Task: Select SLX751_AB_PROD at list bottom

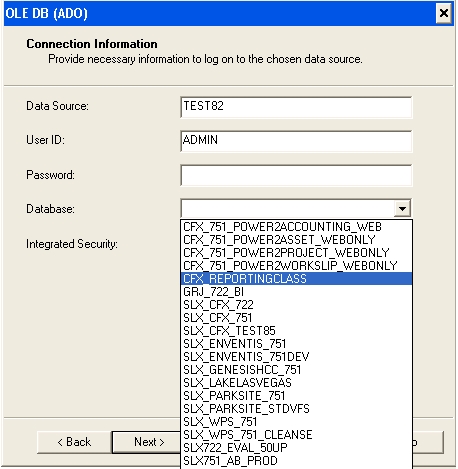Action: [296, 461]
